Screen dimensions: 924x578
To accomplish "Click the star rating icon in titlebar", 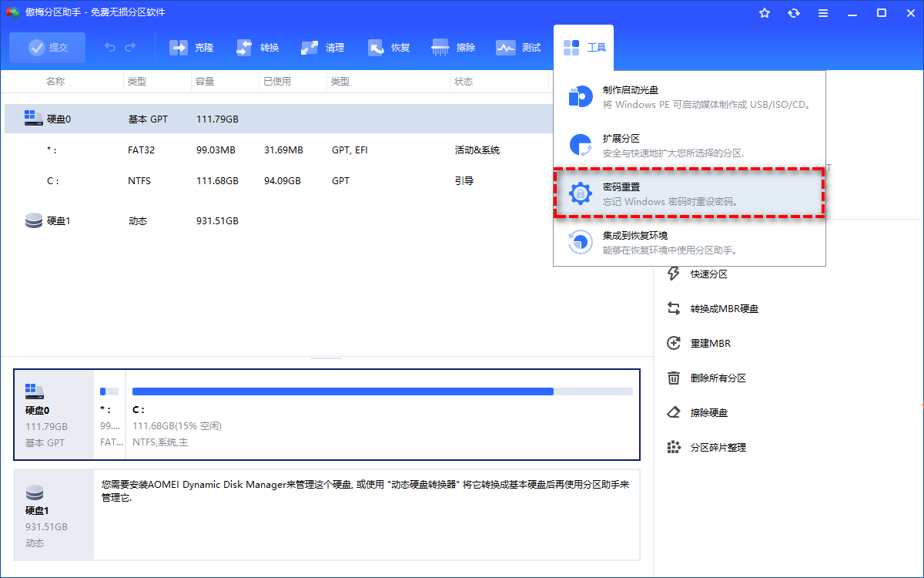I will pyautogui.click(x=764, y=12).
